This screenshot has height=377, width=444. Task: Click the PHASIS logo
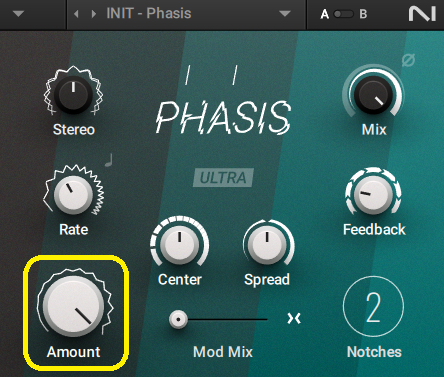click(x=223, y=117)
